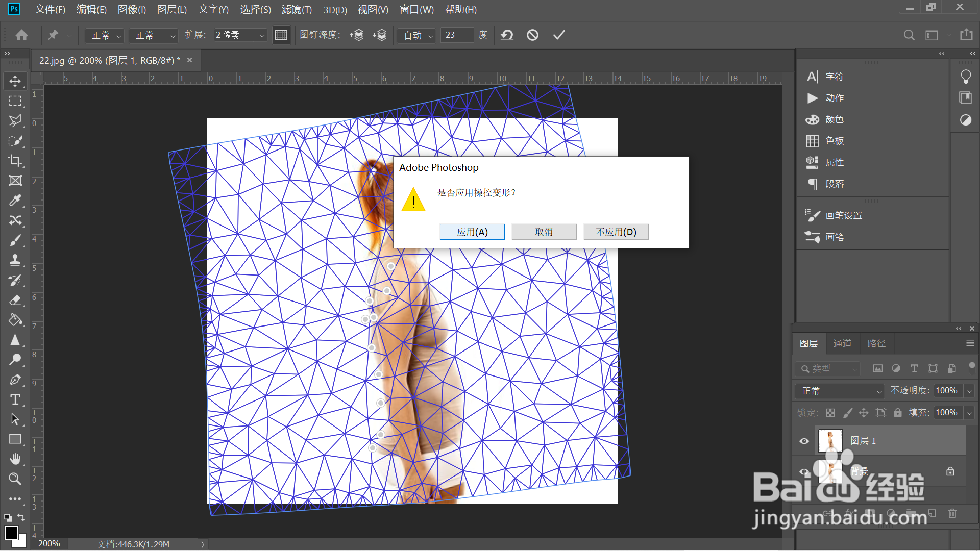
Task: Click the Home icon in options bar
Action: 22,35
